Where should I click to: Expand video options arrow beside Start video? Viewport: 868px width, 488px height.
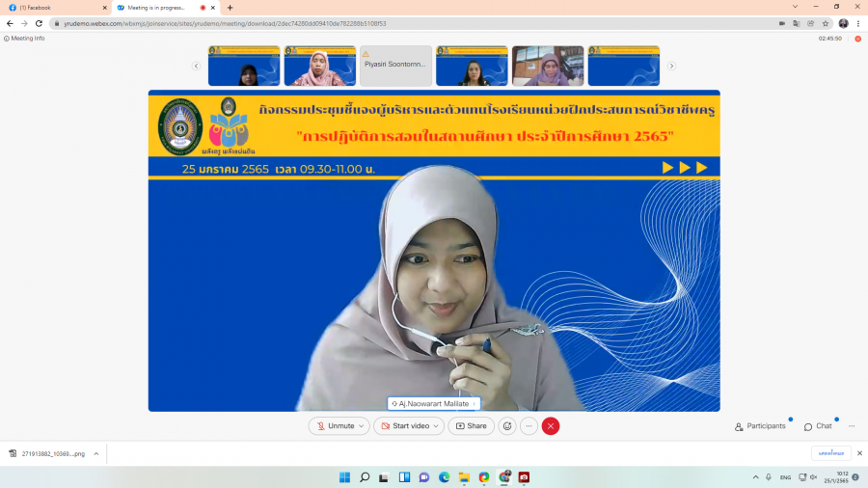437,425
